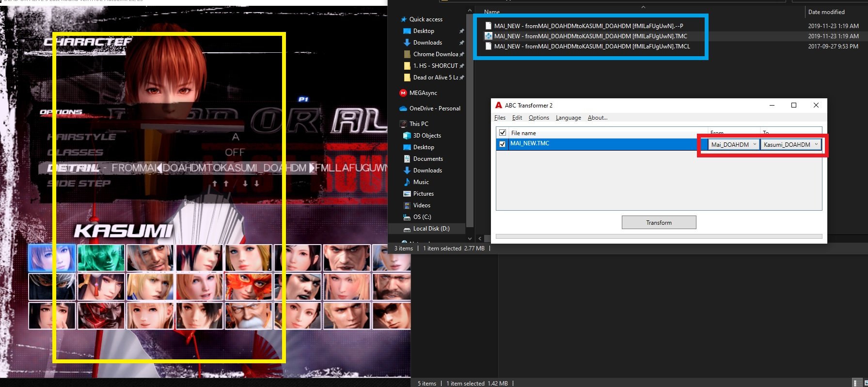This screenshot has width=868, height=387.
Task: Click the .TMC file's icon in Explorer
Action: (x=489, y=36)
